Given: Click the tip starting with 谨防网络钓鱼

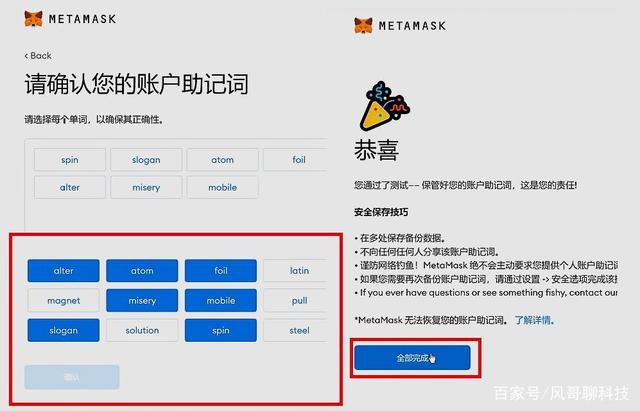Looking at the screenshot, I should pyautogui.click(x=486, y=265).
